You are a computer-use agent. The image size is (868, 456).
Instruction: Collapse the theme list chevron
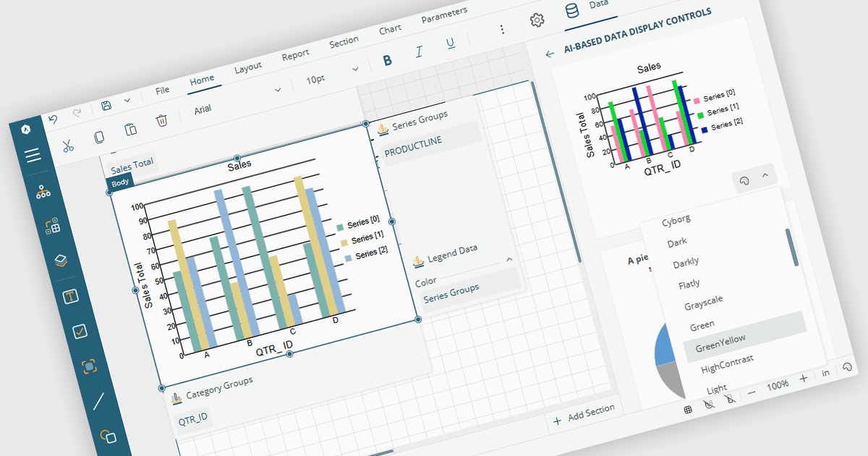pyautogui.click(x=765, y=174)
